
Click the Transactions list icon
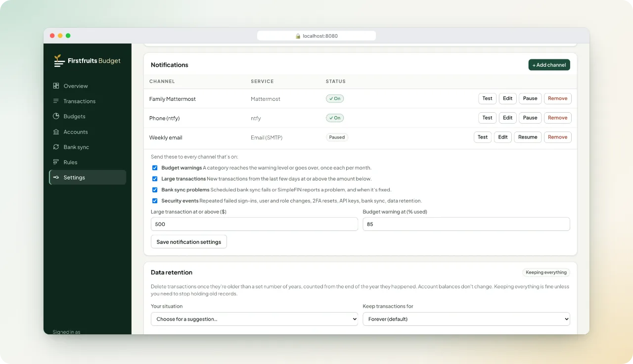click(x=56, y=101)
